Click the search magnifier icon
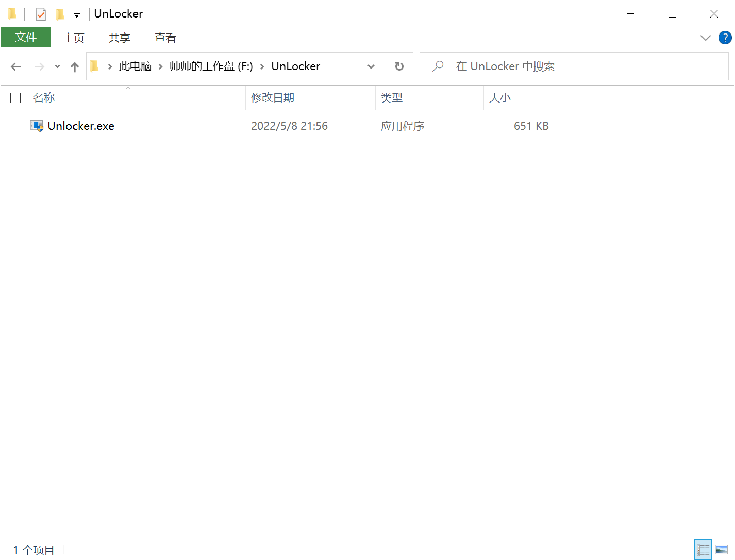The image size is (735, 560). click(438, 66)
